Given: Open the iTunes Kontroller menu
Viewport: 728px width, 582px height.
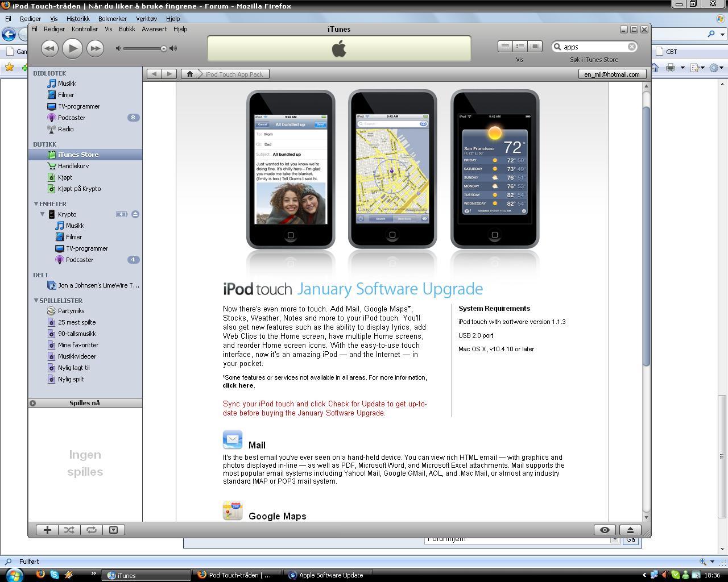Looking at the screenshot, I should [85, 29].
